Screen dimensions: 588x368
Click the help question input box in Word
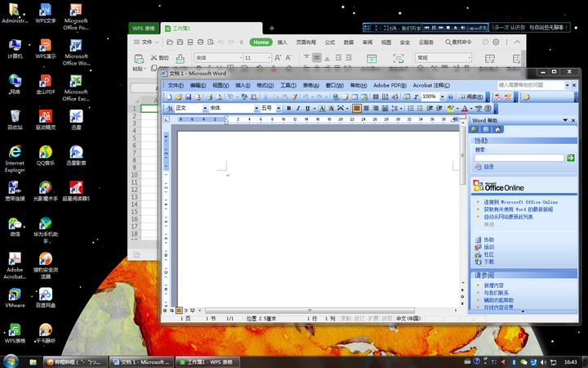[531, 86]
